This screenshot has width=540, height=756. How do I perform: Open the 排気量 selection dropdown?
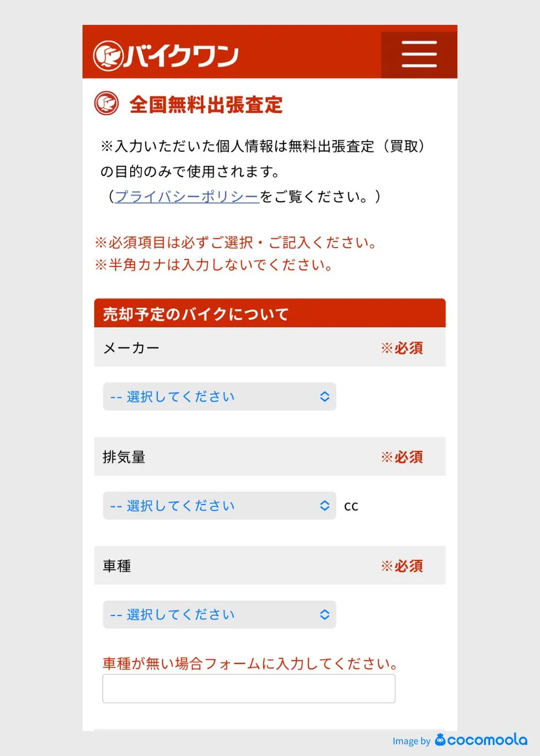point(219,506)
